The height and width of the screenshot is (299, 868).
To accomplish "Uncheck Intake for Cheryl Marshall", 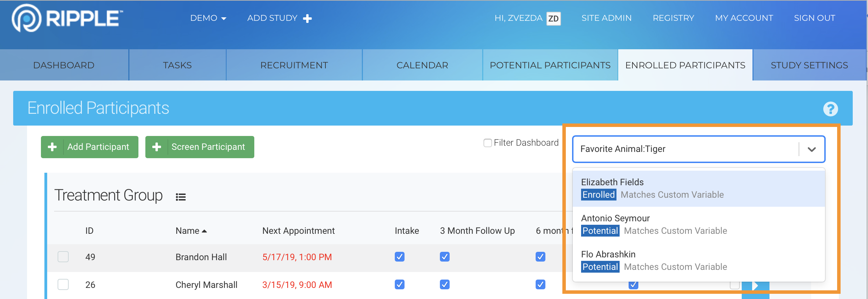I will click(x=400, y=284).
